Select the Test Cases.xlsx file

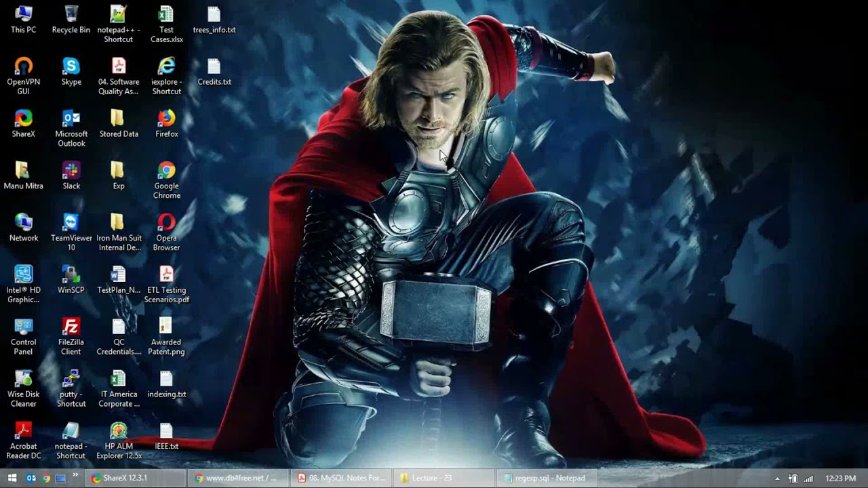(166, 24)
